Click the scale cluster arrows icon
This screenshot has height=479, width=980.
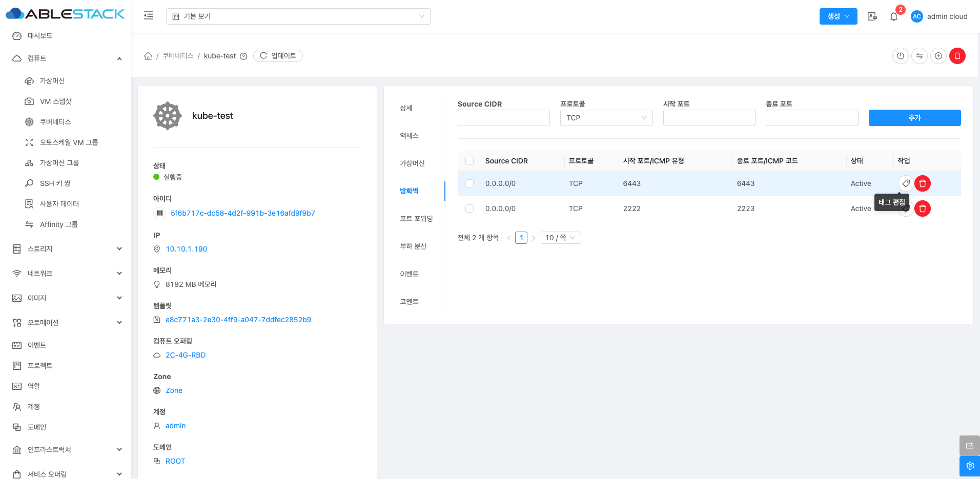pyautogui.click(x=919, y=56)
